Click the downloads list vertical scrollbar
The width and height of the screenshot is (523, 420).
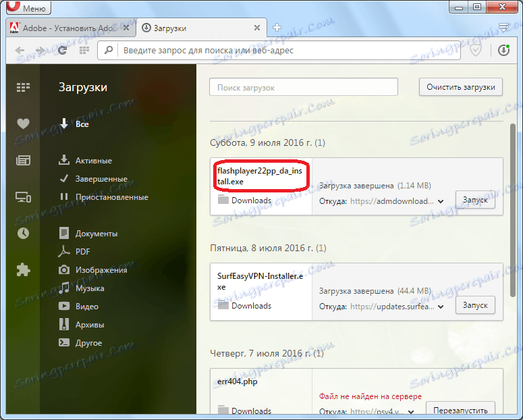click(x=513, y=210)
